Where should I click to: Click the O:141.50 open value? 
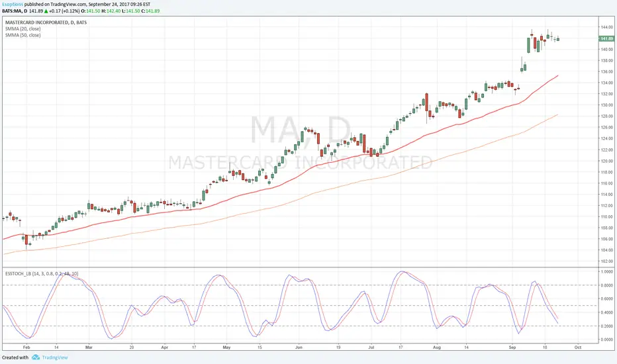pos(91,11)
